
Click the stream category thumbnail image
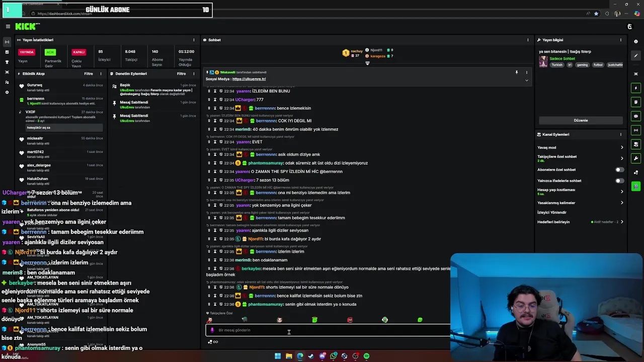543,61
